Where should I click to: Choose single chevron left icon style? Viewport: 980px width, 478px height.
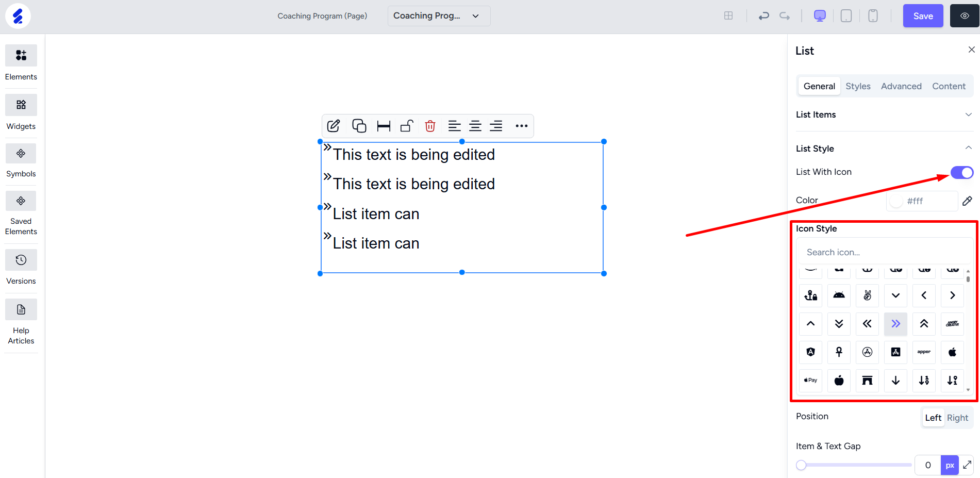tap(924, 295)
